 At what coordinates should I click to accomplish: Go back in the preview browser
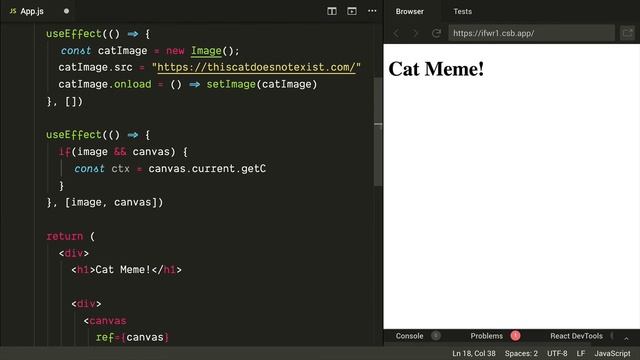[396, 33]
